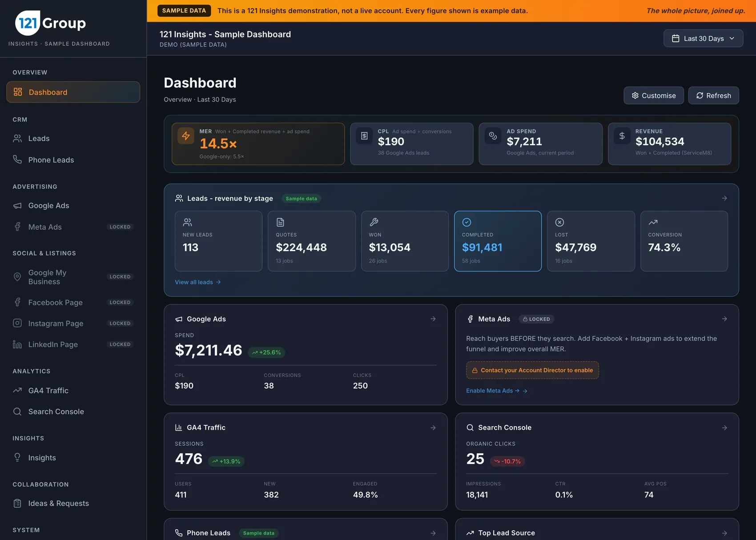This screenshot has height=540, width=756.
Task: Click the Meta Ads card Facebook icon
Action: (x=470, y=319)
